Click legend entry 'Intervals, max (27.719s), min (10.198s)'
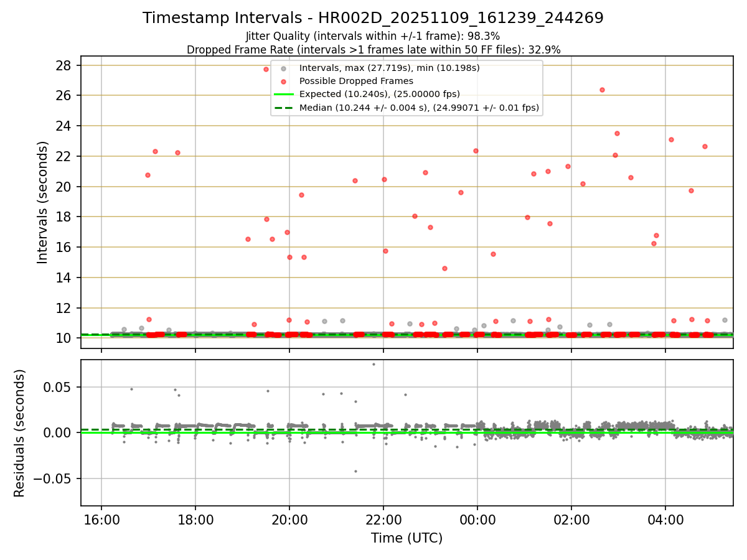Screen dimensions: 747x560 pos(390,68)
